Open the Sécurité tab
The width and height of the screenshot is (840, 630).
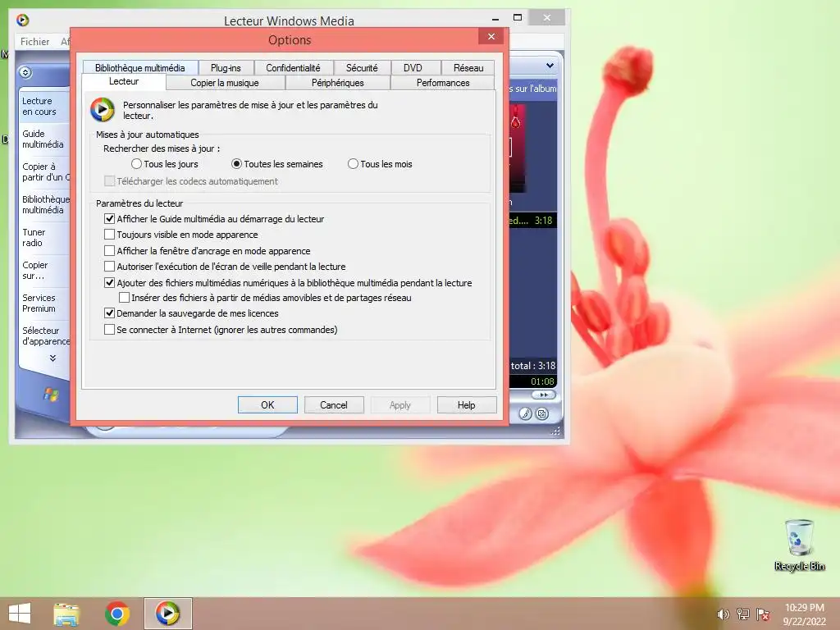point(362,68)
